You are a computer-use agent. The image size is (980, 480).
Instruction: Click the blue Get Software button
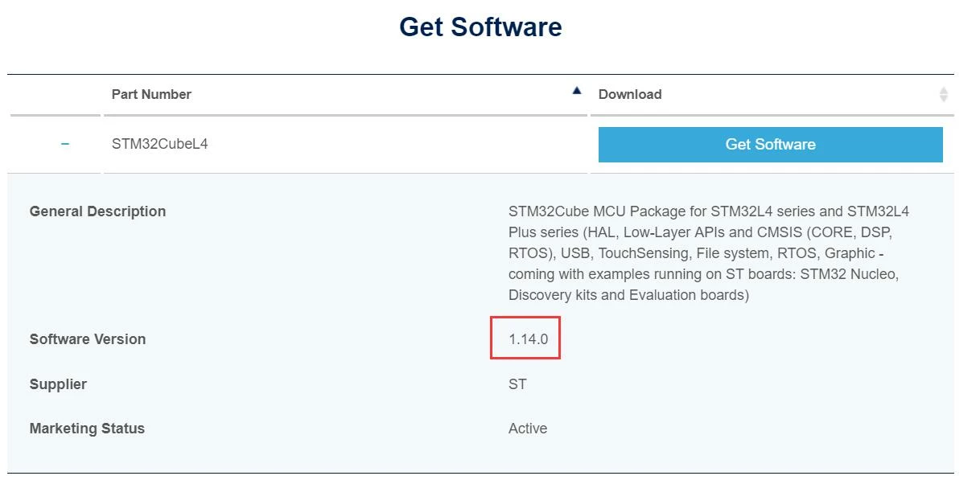click(x=770, y=145)
